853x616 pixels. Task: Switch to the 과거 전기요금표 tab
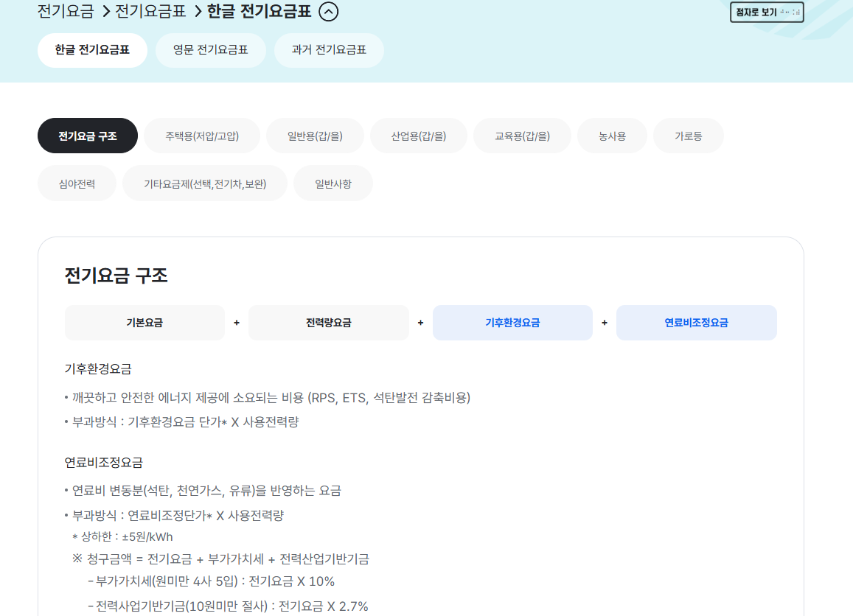329,50
